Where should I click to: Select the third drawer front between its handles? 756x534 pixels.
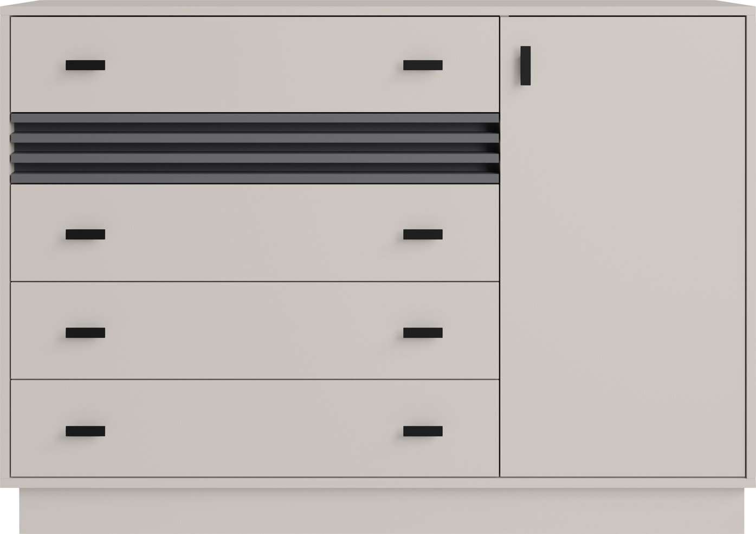[255, 330]
